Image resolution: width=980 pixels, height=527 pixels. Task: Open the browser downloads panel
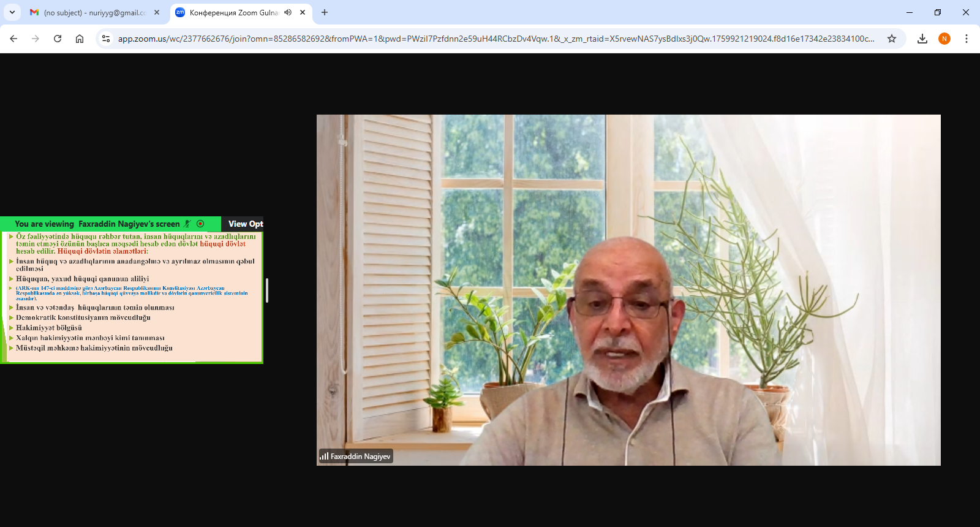click(922, 39)
